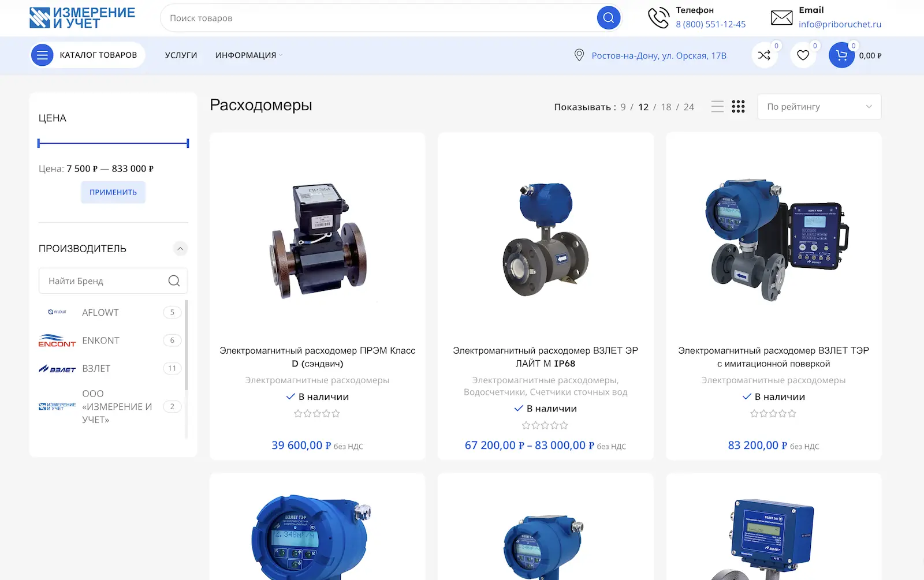924x580 pixels.
Task: Open the shopping cart icon
Action: pyautogui.click(x=841, y=55)
